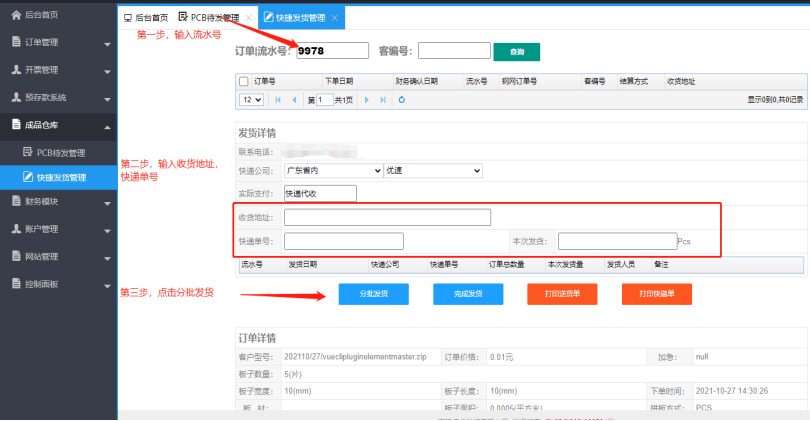
Task: Go to last page using pagination icon
Action: point(383,100)
